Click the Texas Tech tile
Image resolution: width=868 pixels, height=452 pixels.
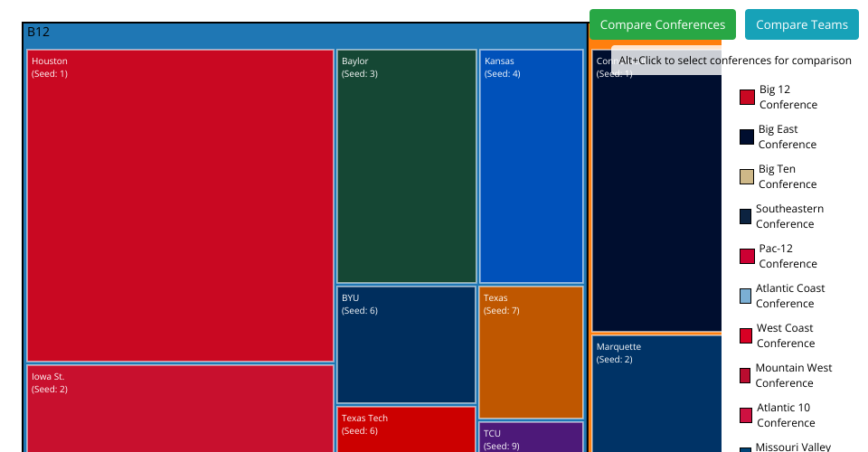406,429
